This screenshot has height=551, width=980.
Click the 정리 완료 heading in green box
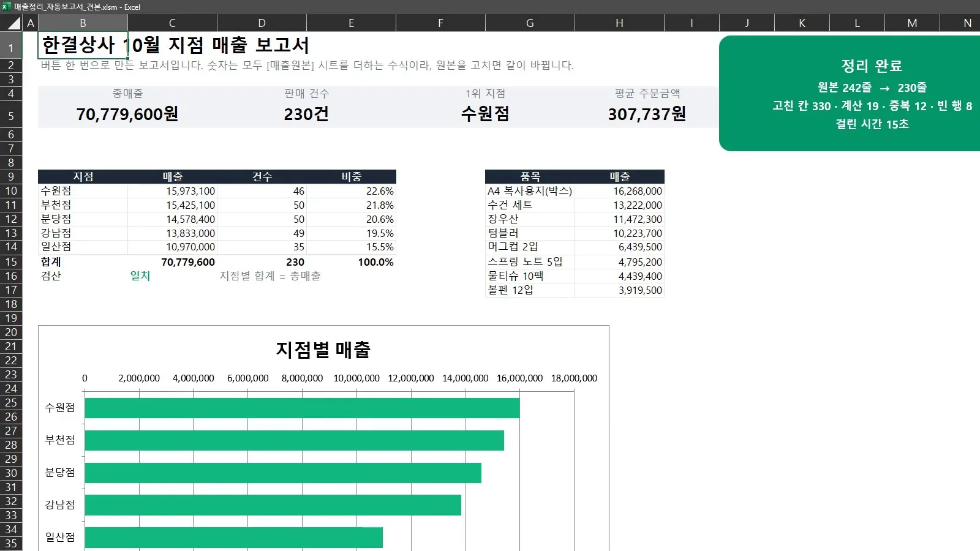(872, 66)
